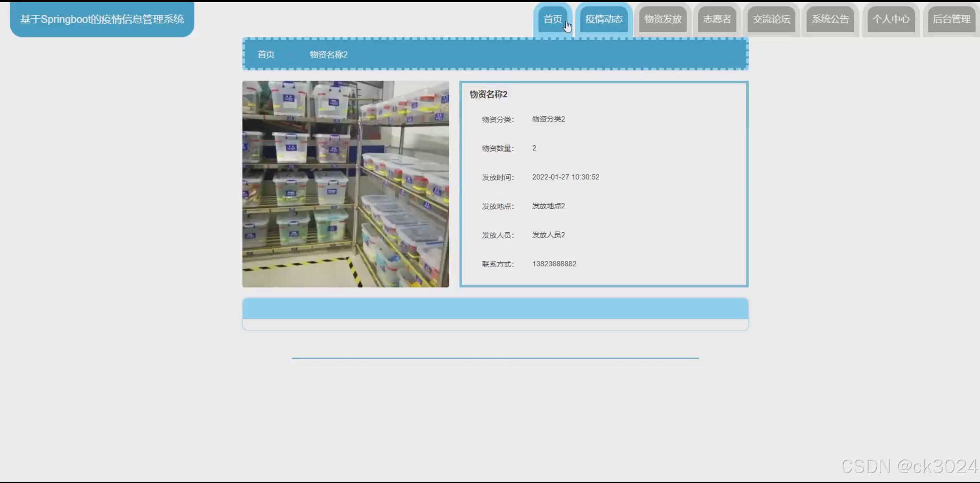Click 首页 in the breadcrumb bar

point(266,54)
